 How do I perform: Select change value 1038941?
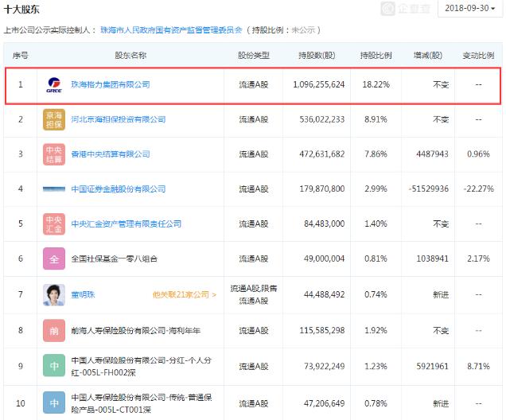(433, 259)
